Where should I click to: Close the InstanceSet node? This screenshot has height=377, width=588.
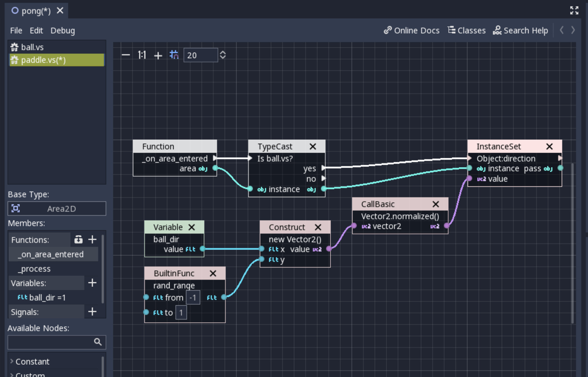click(x=550, y=146)
